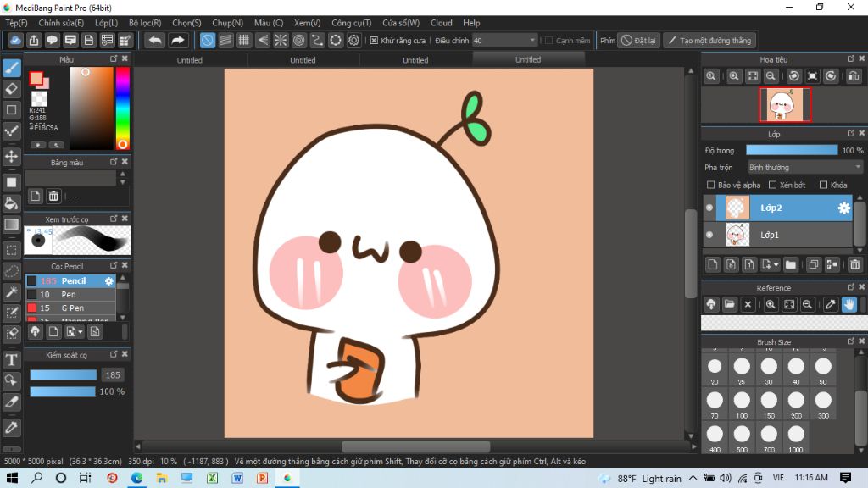Undock the Màu color panel
868x488 pixels.
(114, 58)
